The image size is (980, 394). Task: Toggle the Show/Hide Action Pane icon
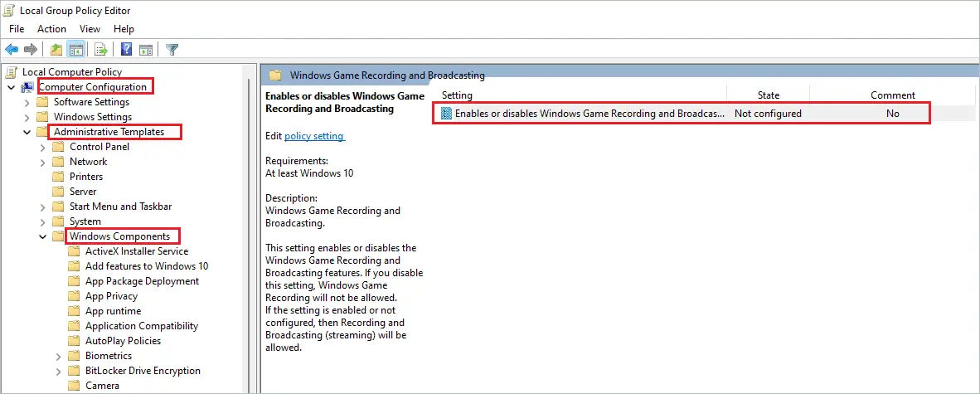coord(146,50)
